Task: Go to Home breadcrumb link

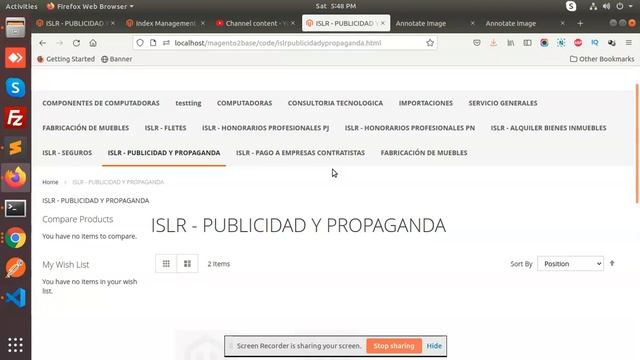Action: [x=50, y=182]
